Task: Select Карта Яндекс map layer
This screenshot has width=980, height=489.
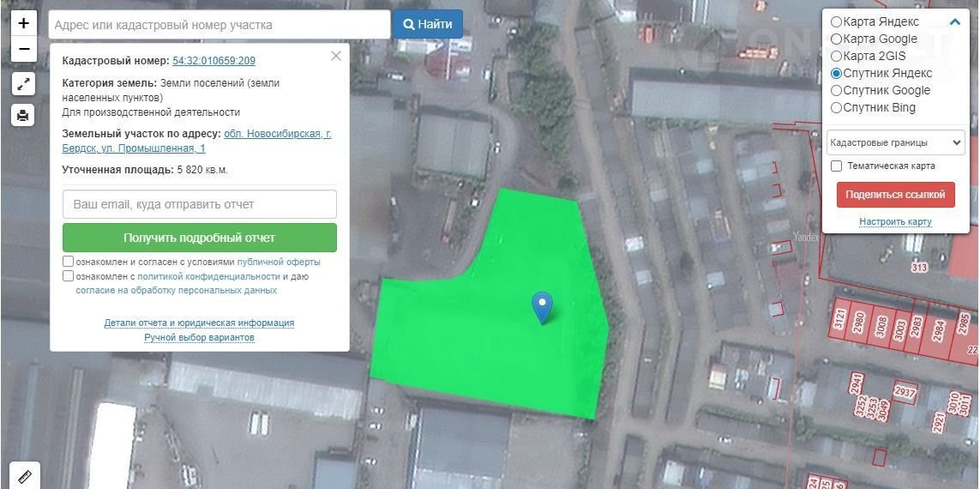Action: click(x=837, y=21)
